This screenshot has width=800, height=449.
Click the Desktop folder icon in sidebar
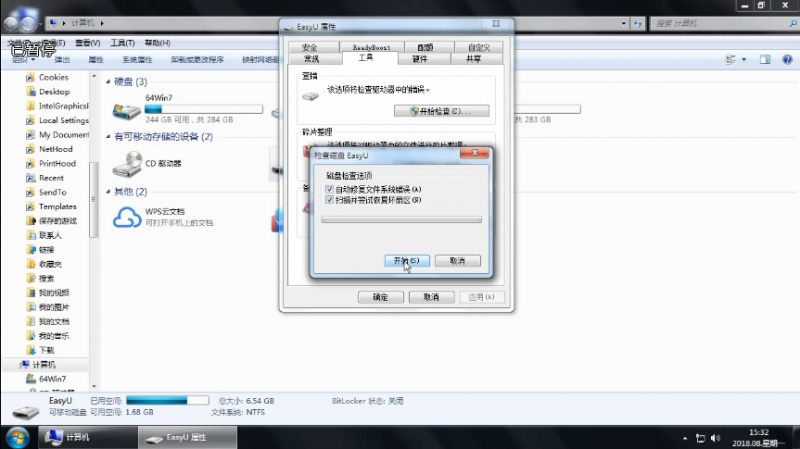30,92
